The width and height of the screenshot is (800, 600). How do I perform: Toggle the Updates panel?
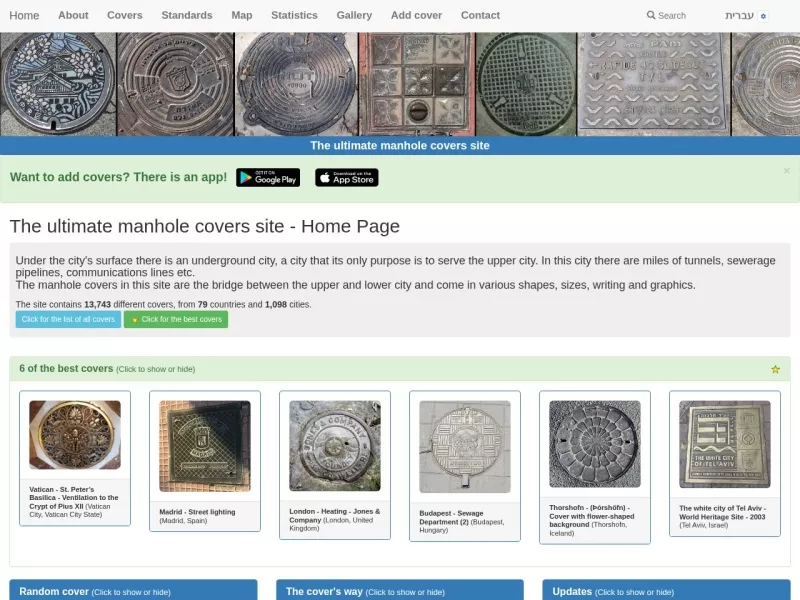tap(666, 591)
